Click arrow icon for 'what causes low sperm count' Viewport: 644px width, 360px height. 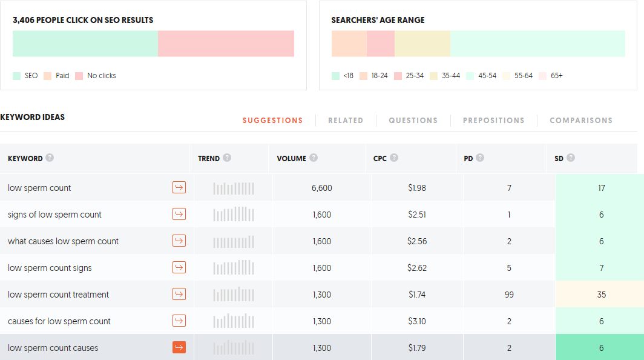coord(179,241)
